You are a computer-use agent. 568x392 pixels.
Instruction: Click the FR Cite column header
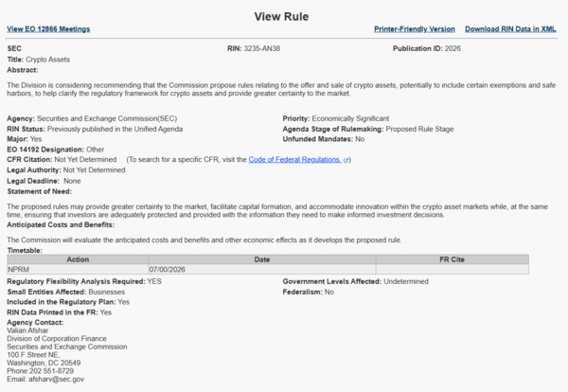453,259
